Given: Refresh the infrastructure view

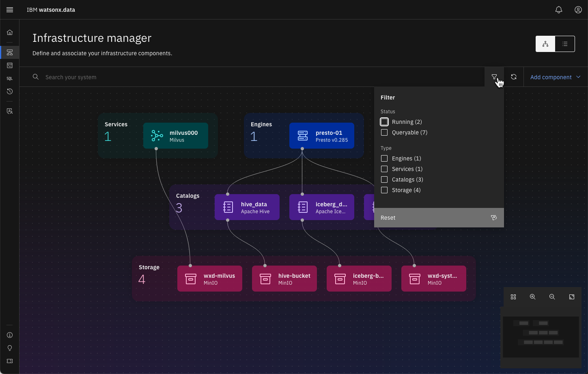Looking at the screenshot, I should pos(514,77).
